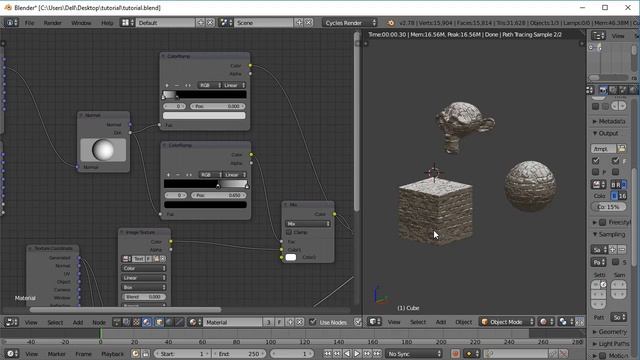The image size is (640, 360).
Task: Click the Playback timeline menu button
Action: (x=112, y=354)
